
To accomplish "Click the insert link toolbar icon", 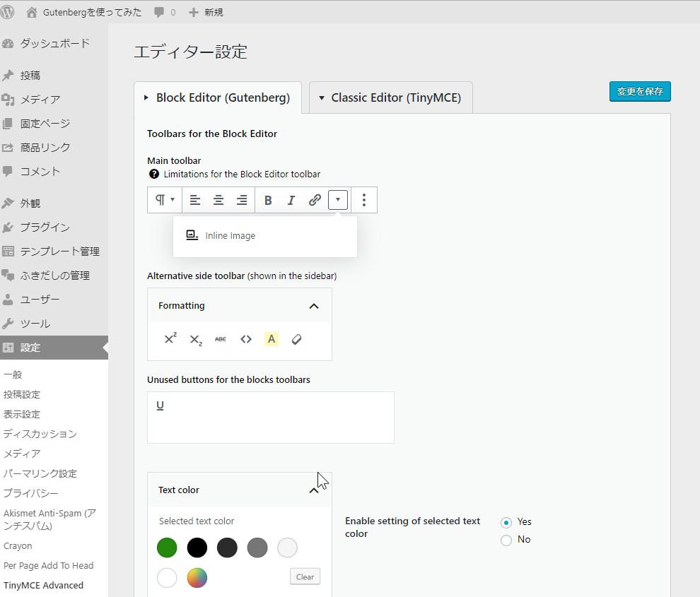I will 315,200.
